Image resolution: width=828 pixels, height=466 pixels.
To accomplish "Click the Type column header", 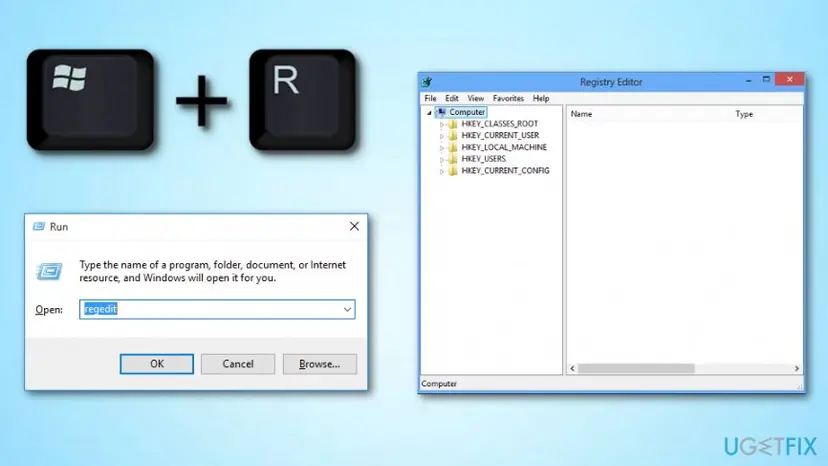I will 744,114.
